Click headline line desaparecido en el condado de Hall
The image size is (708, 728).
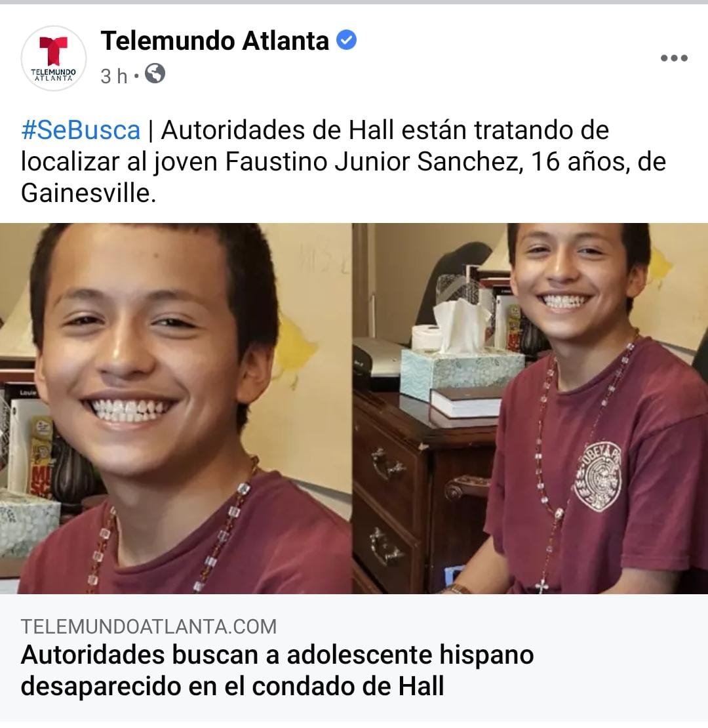[233, 686]
